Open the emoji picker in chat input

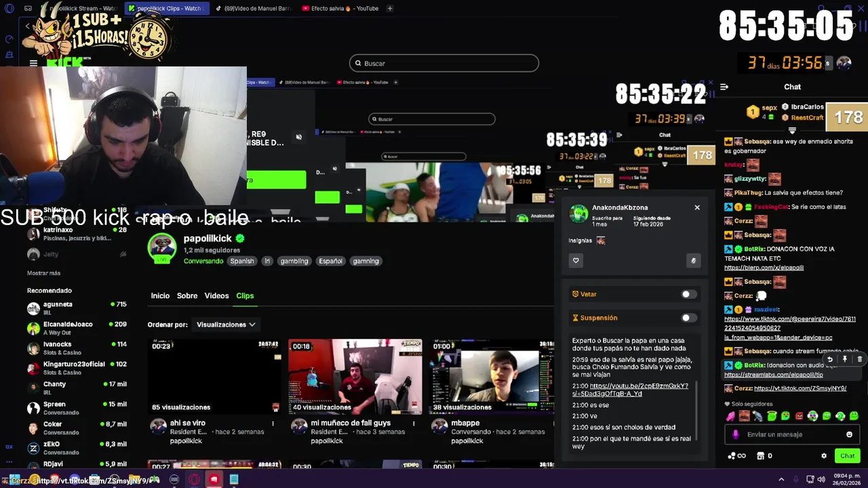pos(849,434)
